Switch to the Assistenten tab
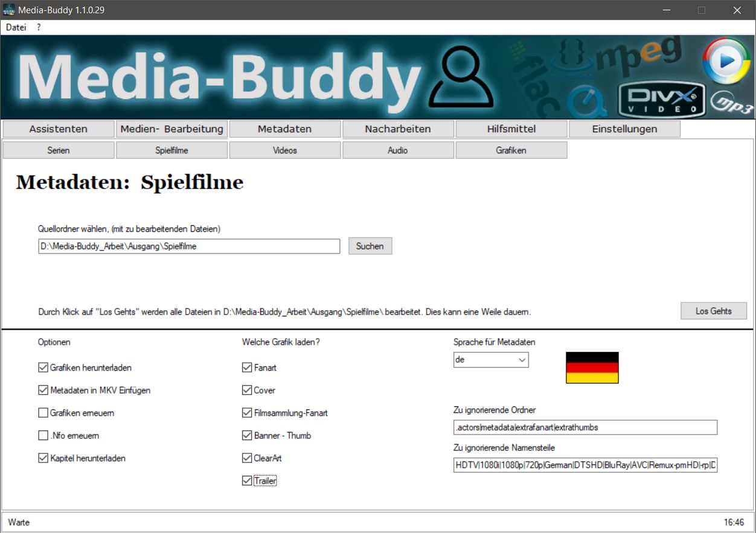The image size is (756, 533). pos(59,129)
